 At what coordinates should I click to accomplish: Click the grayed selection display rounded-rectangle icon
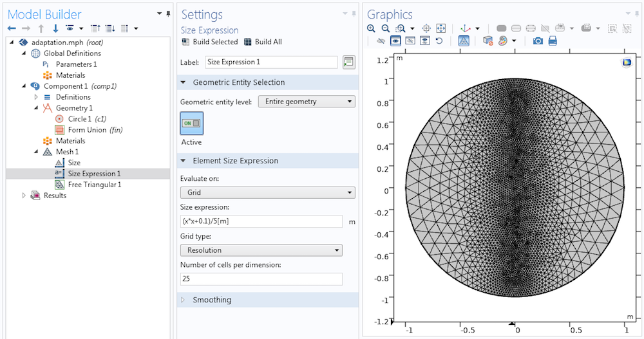click(x=502, y=28)
